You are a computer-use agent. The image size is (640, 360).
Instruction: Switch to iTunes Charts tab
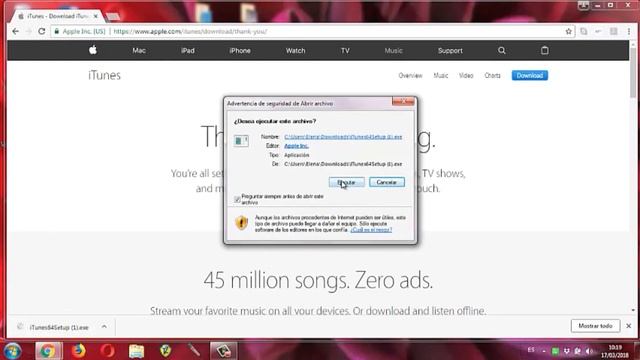(492, 76)
